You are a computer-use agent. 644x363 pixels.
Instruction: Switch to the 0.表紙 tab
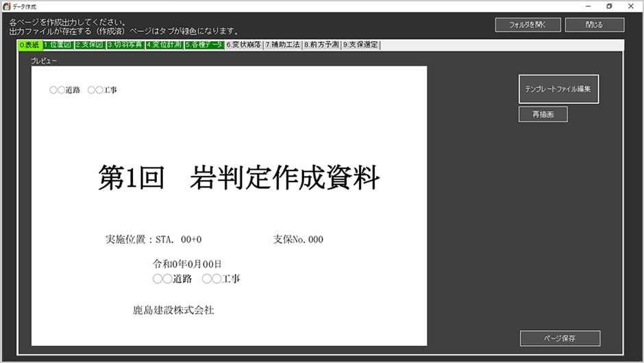pos(30,45)
